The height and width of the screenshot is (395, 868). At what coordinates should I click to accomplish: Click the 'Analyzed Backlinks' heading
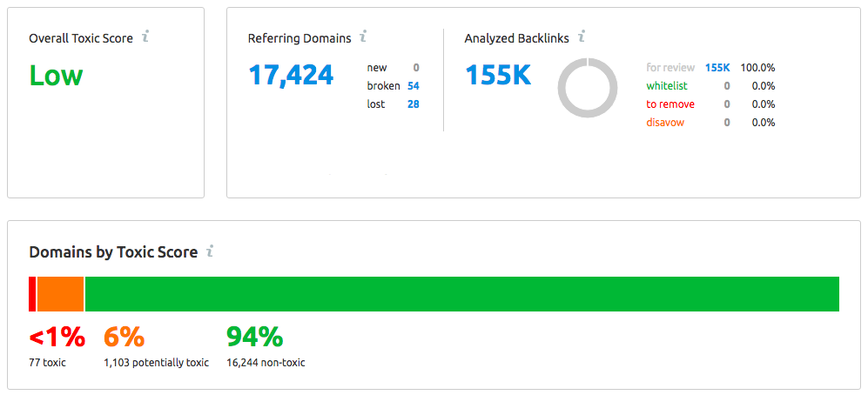coord(517,38)
